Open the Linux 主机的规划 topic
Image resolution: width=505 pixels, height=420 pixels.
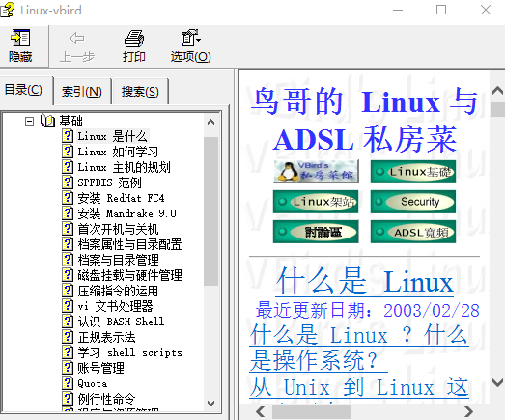pyautogui.click(x=124, y=167)
